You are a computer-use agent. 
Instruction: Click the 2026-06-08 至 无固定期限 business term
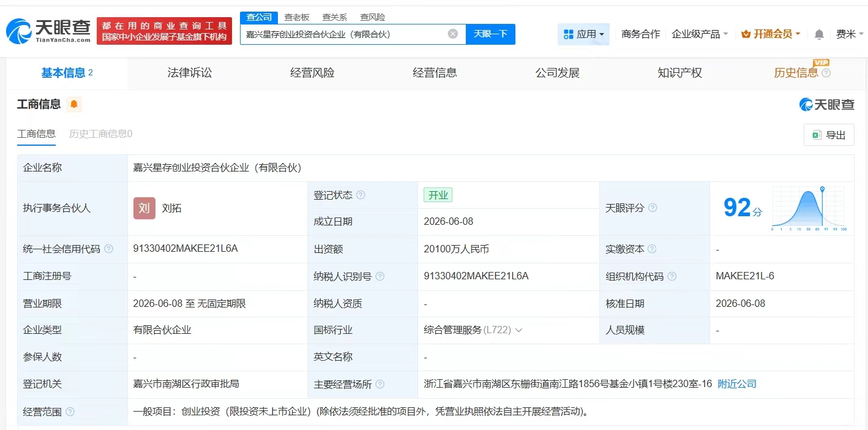190,304
